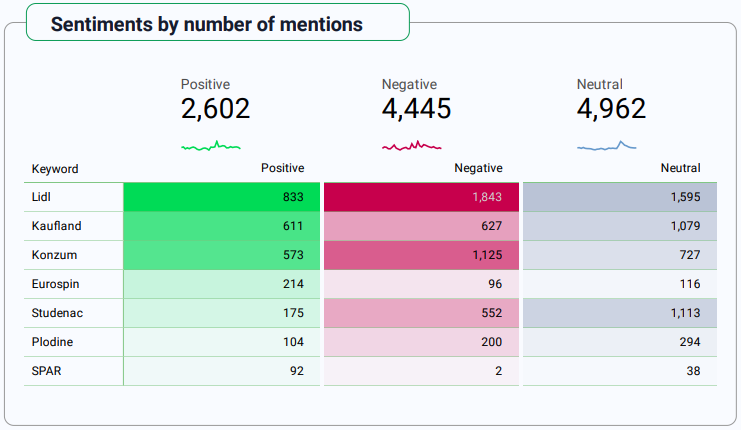Sort by Positive table column header
The image size is (741, 430).
pyautogui.click(x=282, y=168)
